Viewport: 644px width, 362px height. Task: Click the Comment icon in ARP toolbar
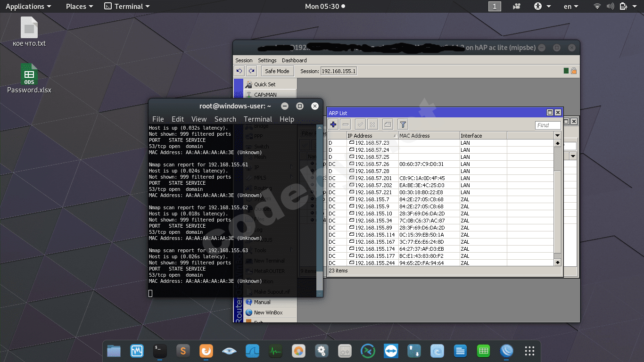pos(388,124)
